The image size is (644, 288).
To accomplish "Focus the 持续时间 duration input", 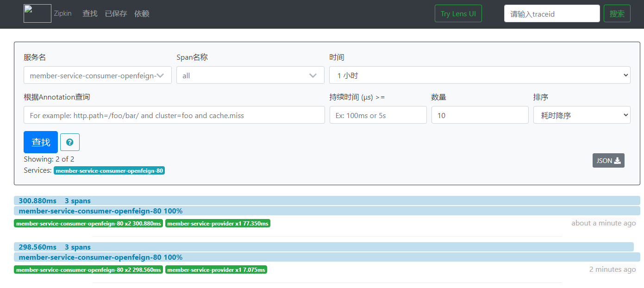I will 378,115.
